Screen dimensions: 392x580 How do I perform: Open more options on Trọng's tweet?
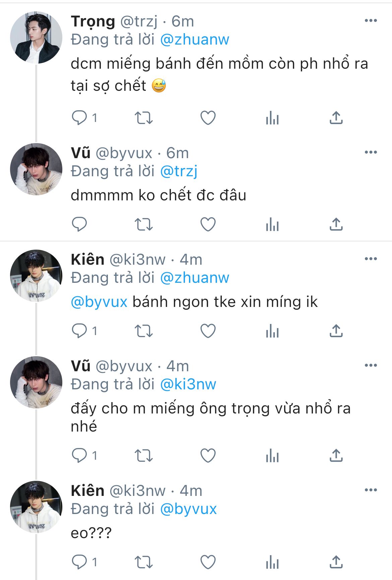coord(371,21)
